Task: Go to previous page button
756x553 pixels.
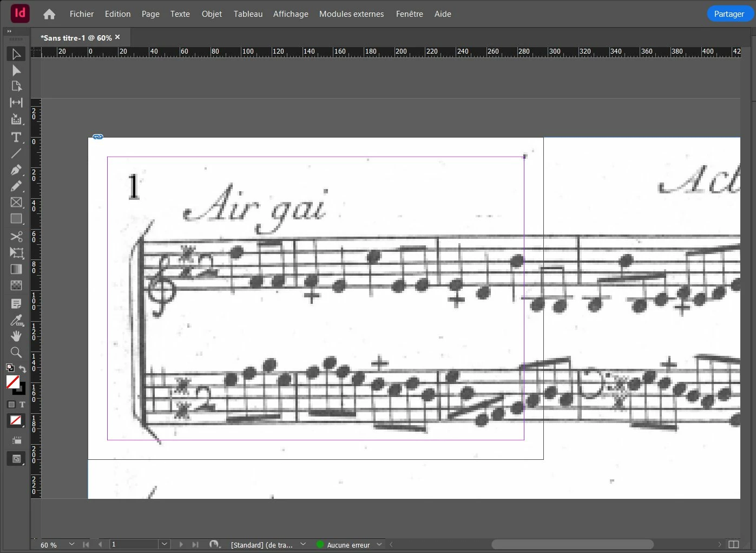Action: 100,544
